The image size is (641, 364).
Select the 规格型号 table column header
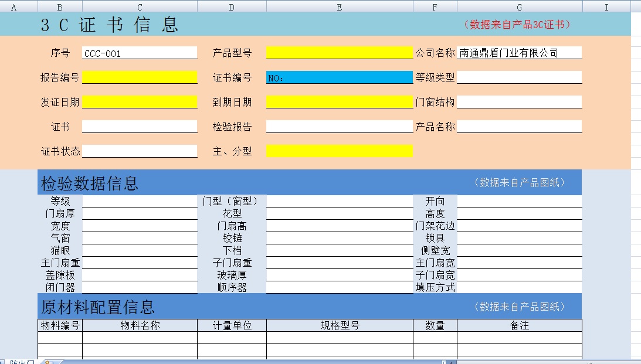(x=340, y=325)
